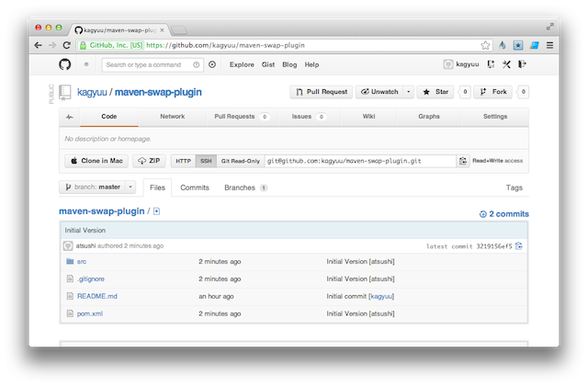Open the Commits tab
The image size is (588, 387).
tap(194, 188)
